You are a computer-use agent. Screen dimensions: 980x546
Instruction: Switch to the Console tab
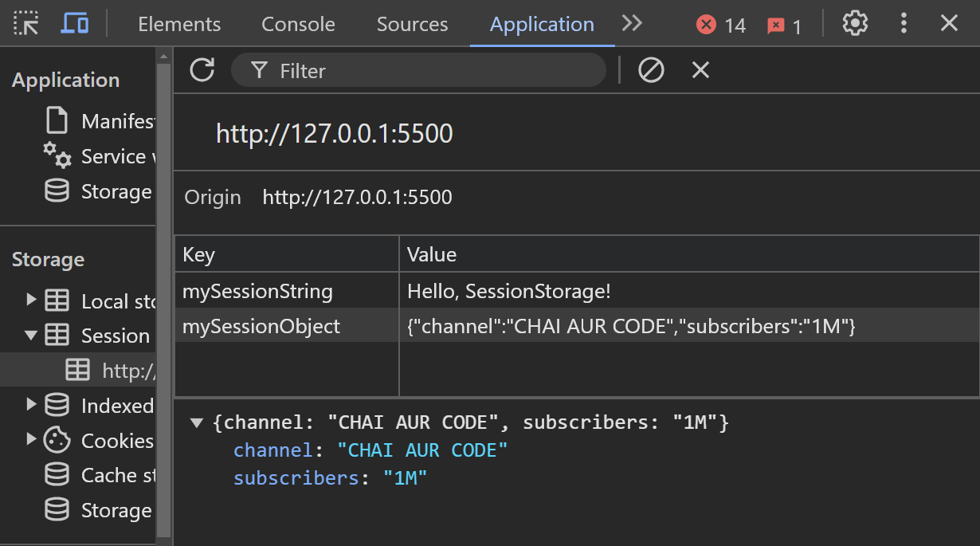[x=298, y=24]
